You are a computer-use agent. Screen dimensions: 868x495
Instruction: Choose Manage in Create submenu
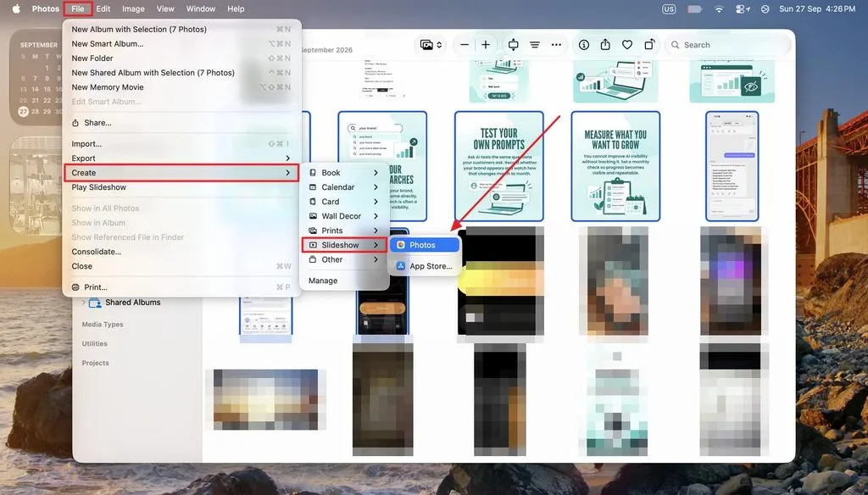pyautogui.click(x=344, y=281)
